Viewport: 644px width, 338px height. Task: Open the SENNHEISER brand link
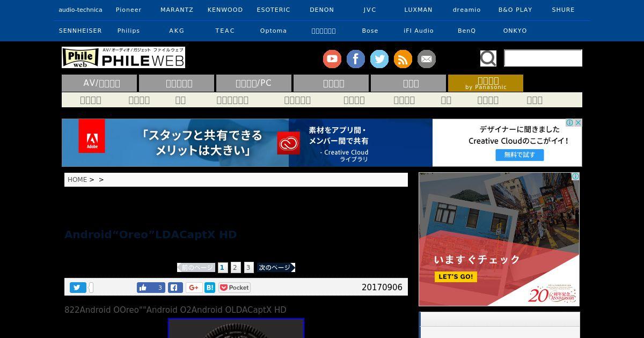[80, 31]
